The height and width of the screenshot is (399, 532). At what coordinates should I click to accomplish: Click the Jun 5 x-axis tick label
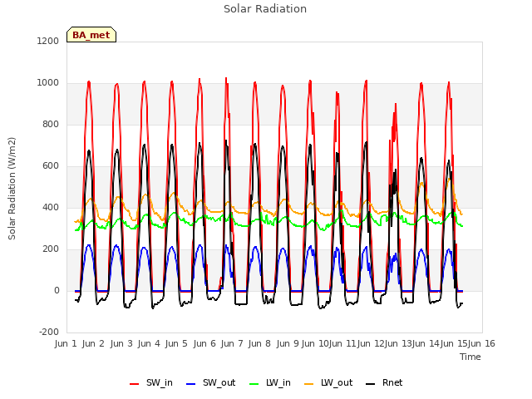(176, 343)
